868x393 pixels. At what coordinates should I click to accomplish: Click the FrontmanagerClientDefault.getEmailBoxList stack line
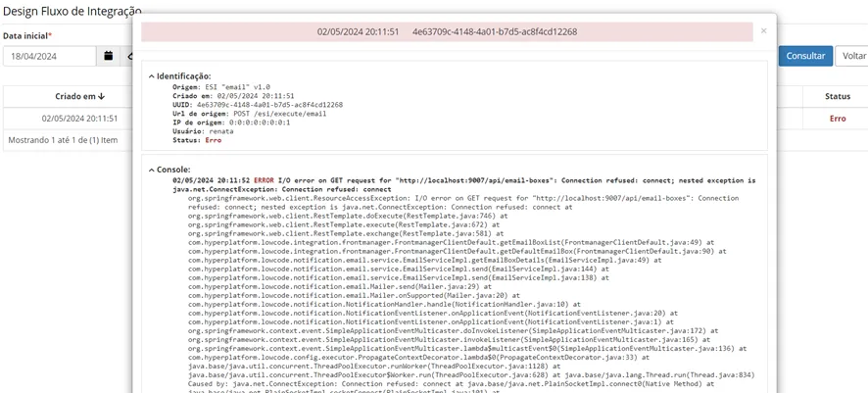[452, 242]
